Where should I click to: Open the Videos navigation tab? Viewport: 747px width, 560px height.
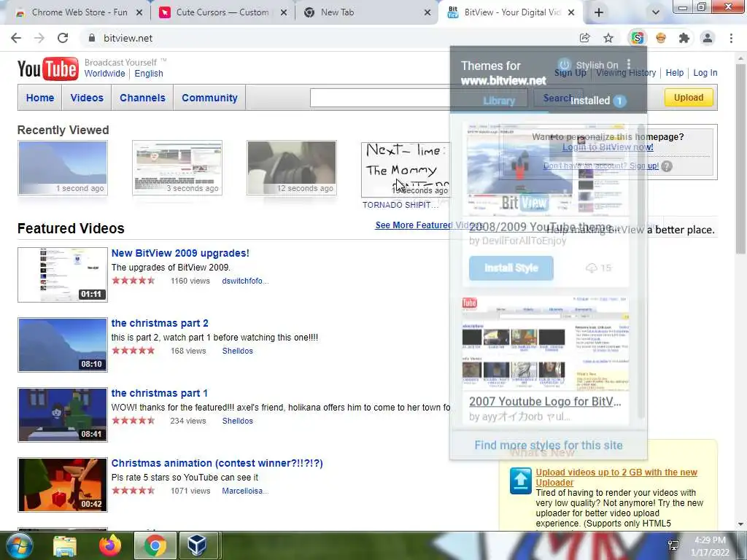pos(87,98)
